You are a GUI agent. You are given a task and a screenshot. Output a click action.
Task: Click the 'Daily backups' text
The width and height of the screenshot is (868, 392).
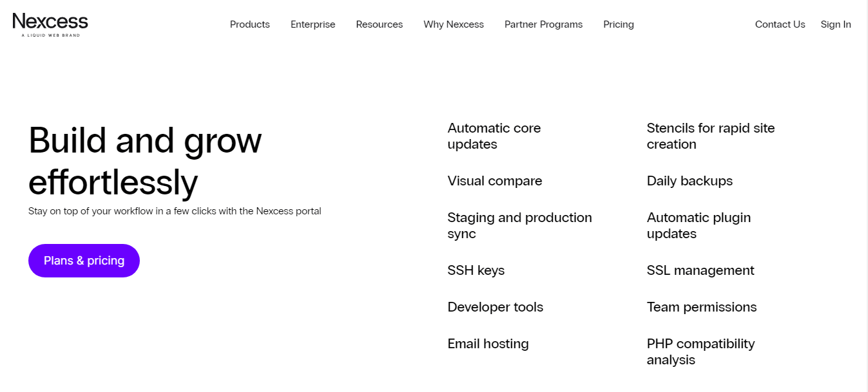690,181
